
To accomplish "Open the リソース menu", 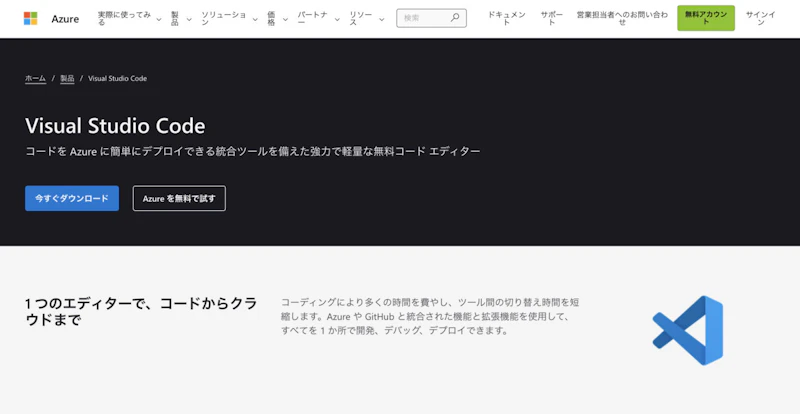I will 361,19.
